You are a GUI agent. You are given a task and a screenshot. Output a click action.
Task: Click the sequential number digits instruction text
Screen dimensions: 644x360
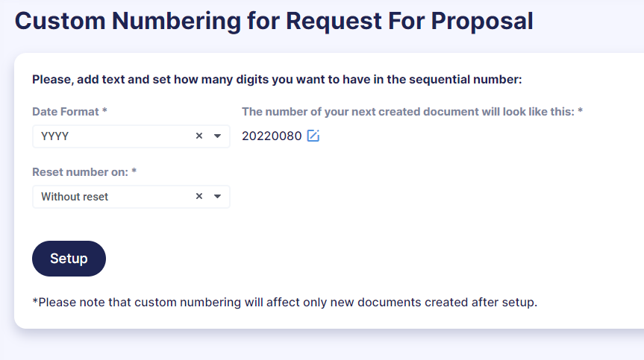coord(277,79)
